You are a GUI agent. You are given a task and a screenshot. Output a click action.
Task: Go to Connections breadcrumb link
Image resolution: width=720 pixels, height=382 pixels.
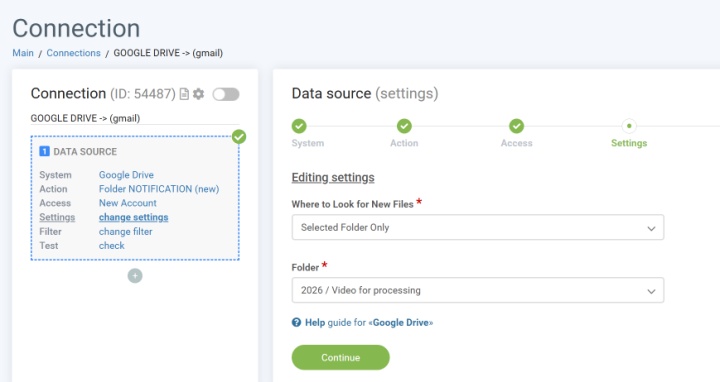click(73, 53)
